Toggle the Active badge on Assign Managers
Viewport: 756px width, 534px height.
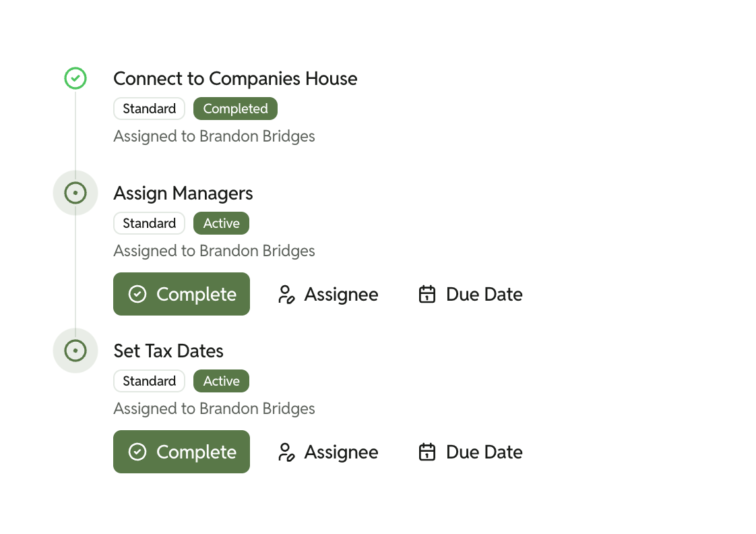tap(221, 223)
